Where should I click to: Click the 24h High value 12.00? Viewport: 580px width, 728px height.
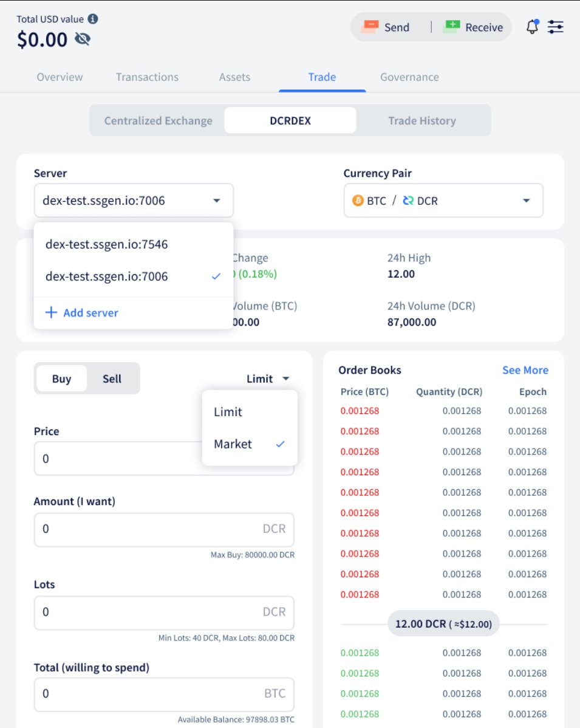point(401,274)
